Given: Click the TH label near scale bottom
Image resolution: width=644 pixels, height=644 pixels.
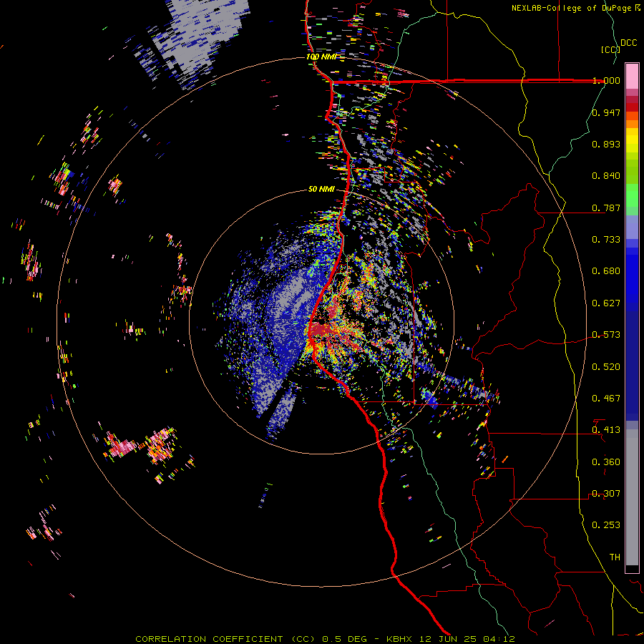Looking at the screenshot, I should pos(615,557).
